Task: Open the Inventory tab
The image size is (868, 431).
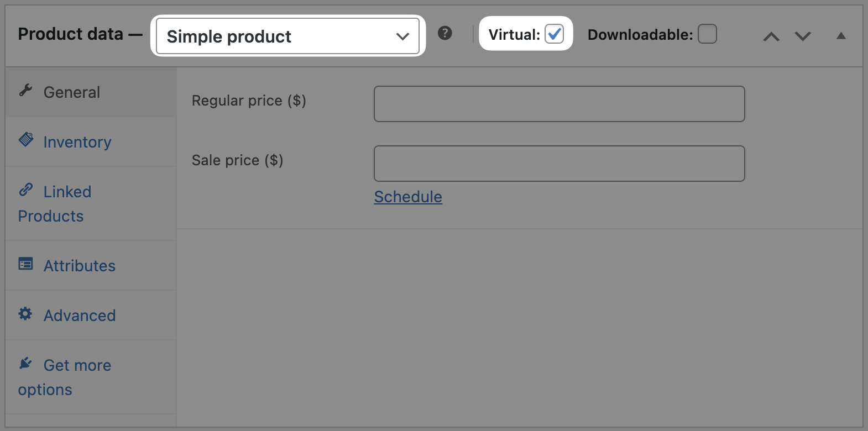Action: pos(77,142)
